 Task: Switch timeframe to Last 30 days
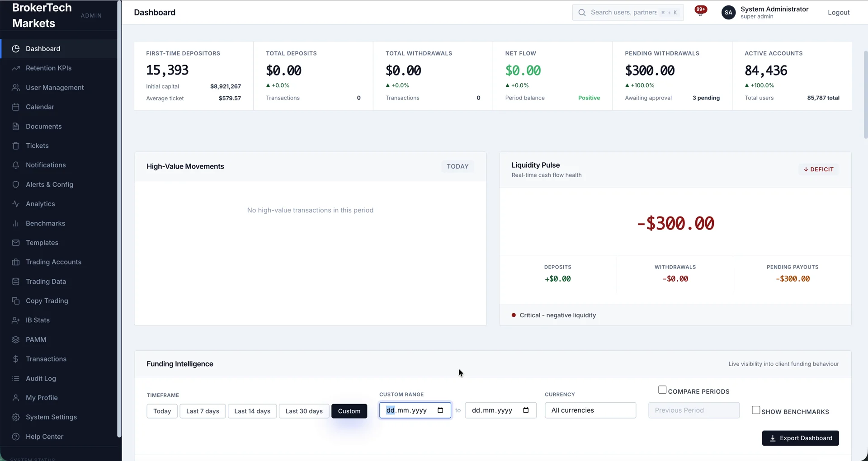click(303, 411)
